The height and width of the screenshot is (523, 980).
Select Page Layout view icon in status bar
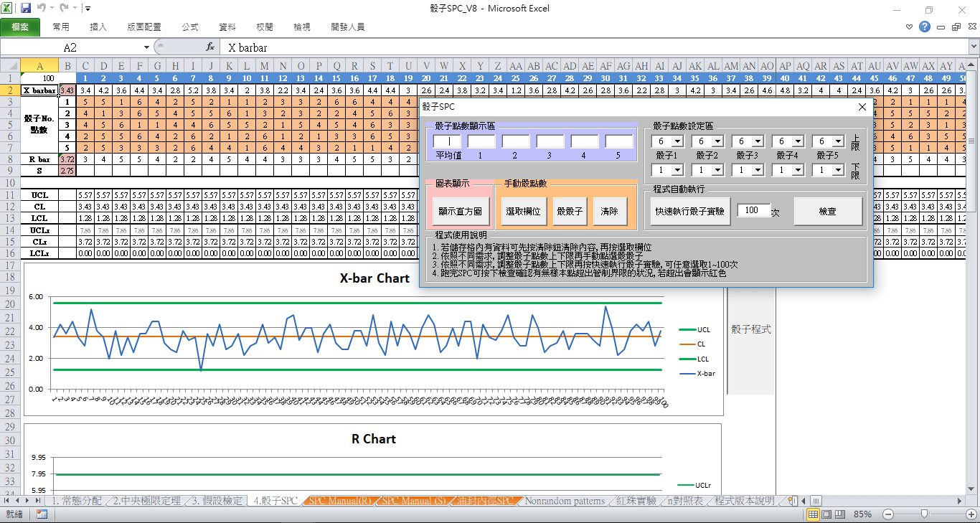tap(825, 514)
